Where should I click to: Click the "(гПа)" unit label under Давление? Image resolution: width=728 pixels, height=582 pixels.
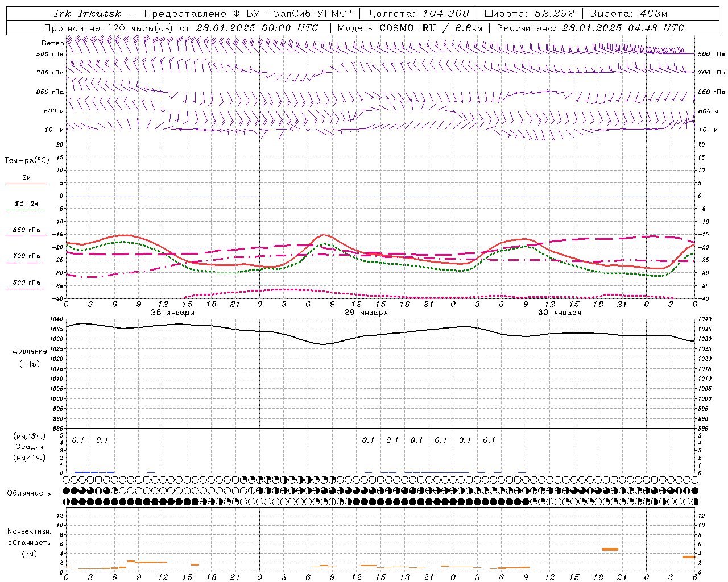click(30, 364)
